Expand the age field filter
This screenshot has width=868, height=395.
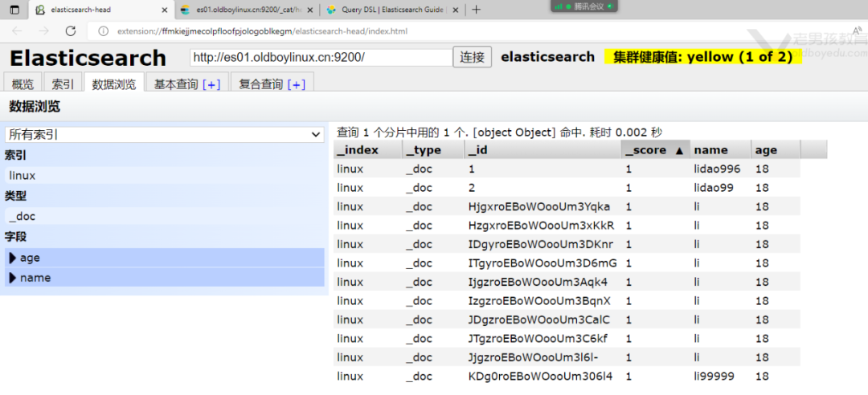13,258
